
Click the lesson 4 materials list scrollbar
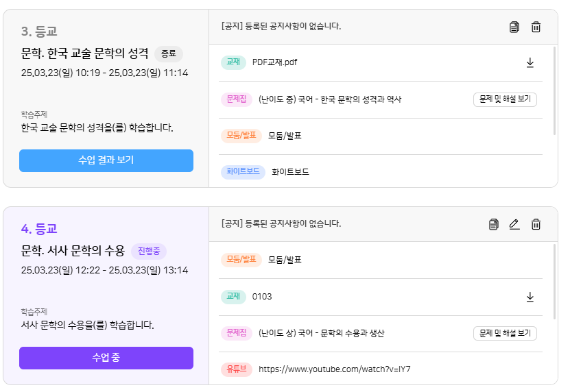point(555,281)
